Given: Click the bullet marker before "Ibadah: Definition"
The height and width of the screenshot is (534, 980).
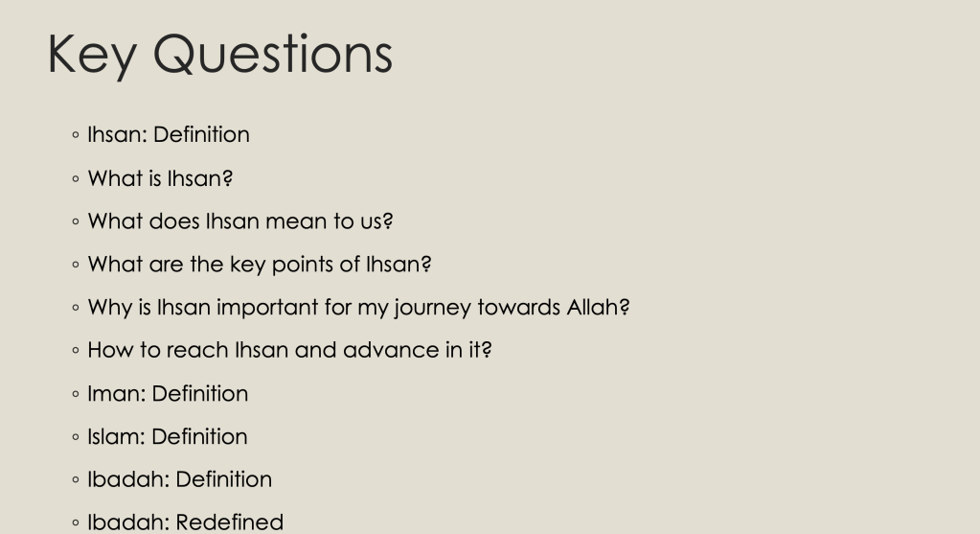Looking at the screenshot, I should tap(76, 480).
